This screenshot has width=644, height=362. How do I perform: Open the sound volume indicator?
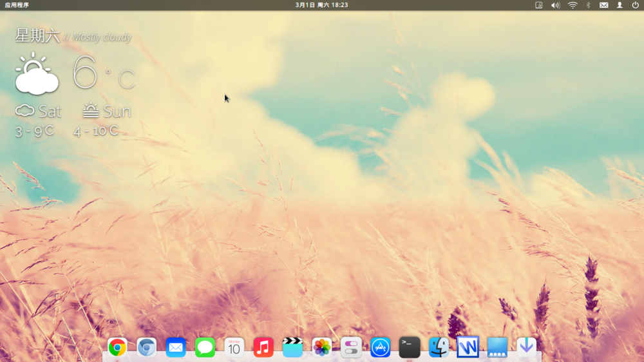click(x=556, y=5)
